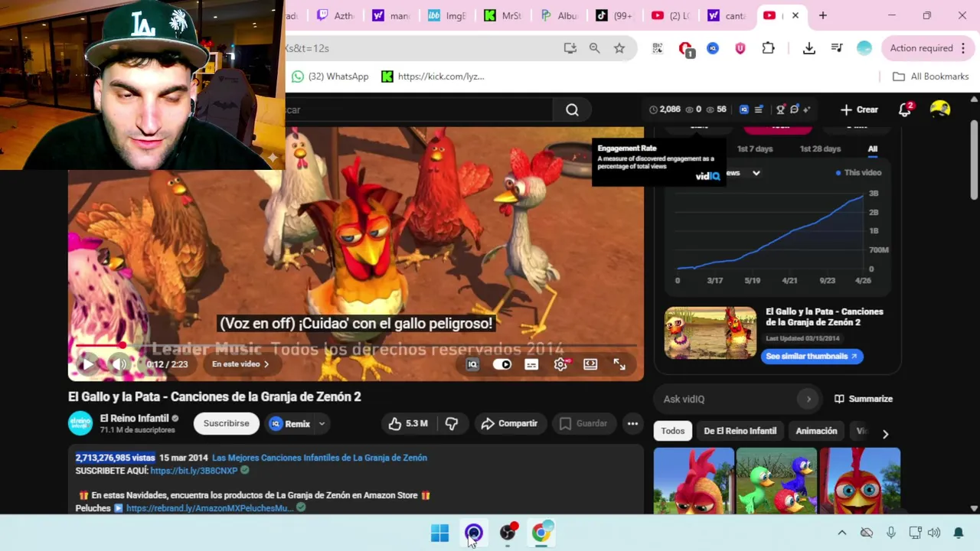980x551 pixels.
Task: Show hidden tray icons chevron
Action: click(x=841, y=533)
